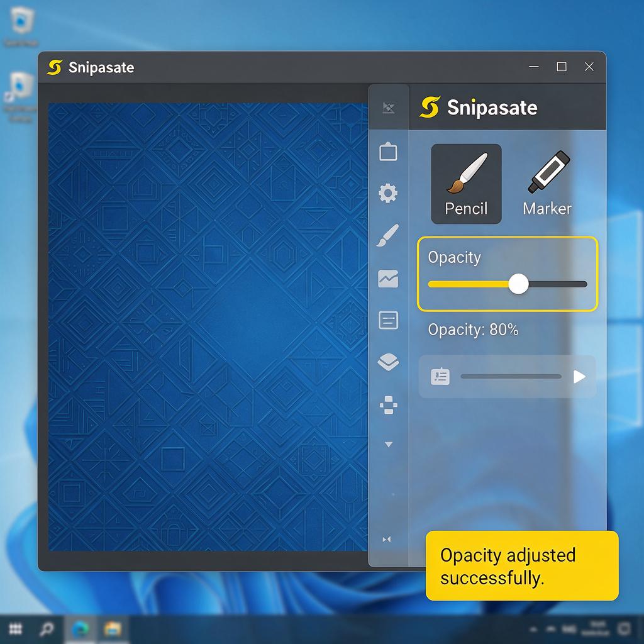The image size is (644, 644).
Task: Open settings gear in Snipasate sidebar
Action: 388,193
